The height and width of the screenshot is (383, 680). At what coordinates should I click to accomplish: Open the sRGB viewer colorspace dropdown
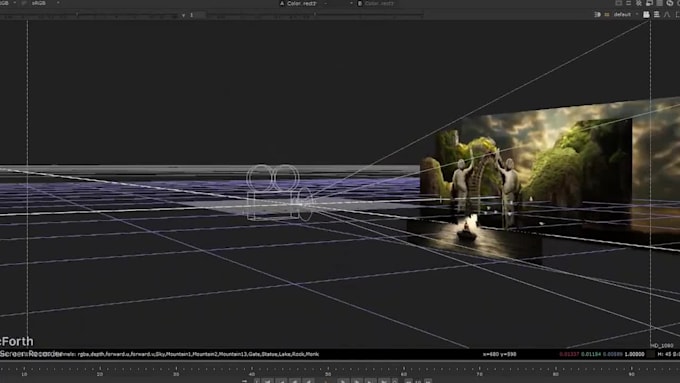point(45,3)
